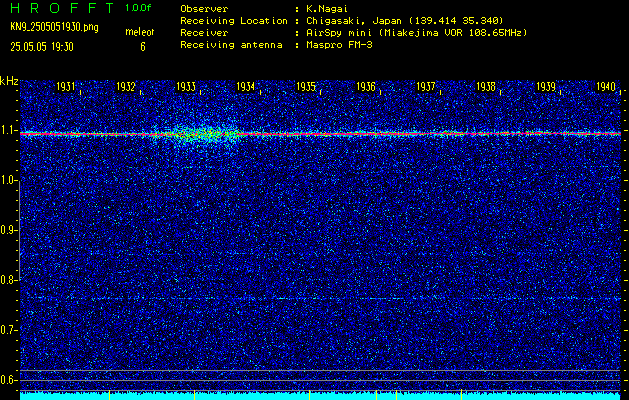The width and height of the screenshot is (629, 400).
Task: Click the 1937 time marker
Action: [x=426, y=87]
